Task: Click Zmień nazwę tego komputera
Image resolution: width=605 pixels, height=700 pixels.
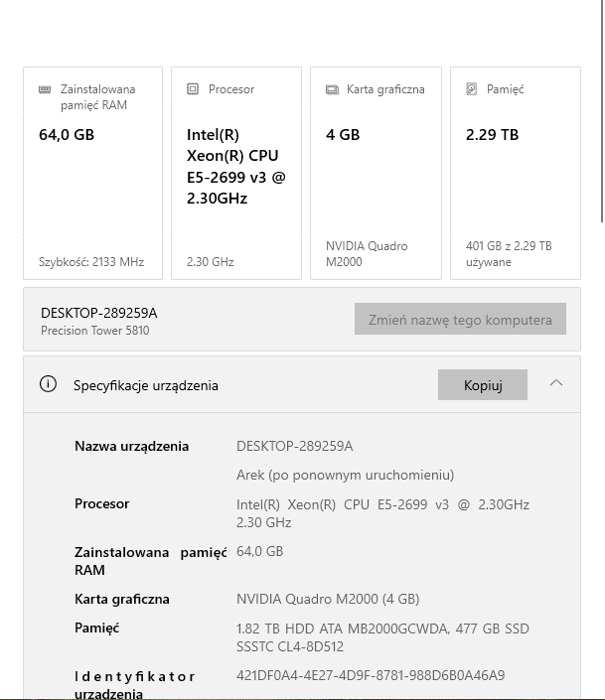Action: 460,320
